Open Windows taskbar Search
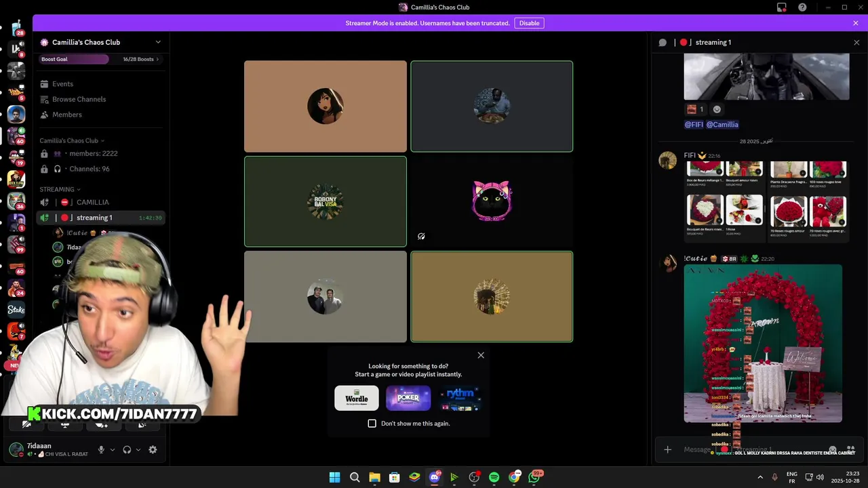868x488 pixels. coord(355,477)
